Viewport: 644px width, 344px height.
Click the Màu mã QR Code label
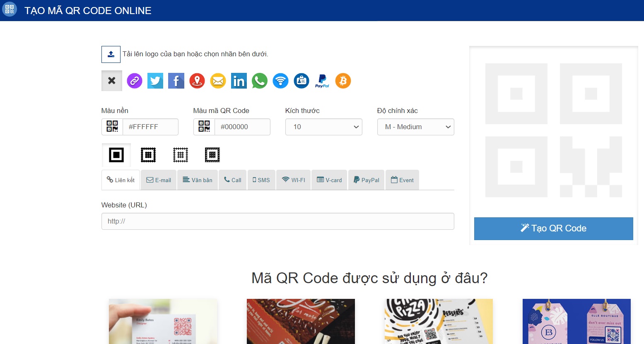click(221, 111)
